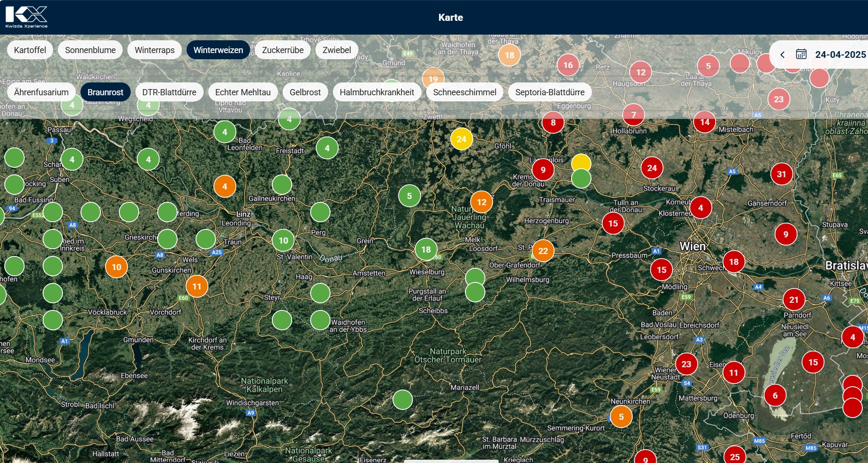
Task: Click the Kwizda Xperience logo
Action: click(x=27, y=17)
